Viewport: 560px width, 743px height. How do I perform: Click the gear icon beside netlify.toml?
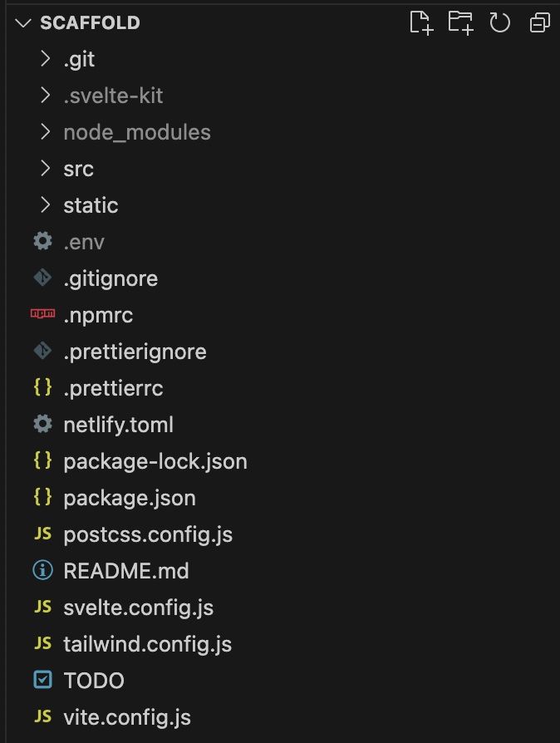42,424
